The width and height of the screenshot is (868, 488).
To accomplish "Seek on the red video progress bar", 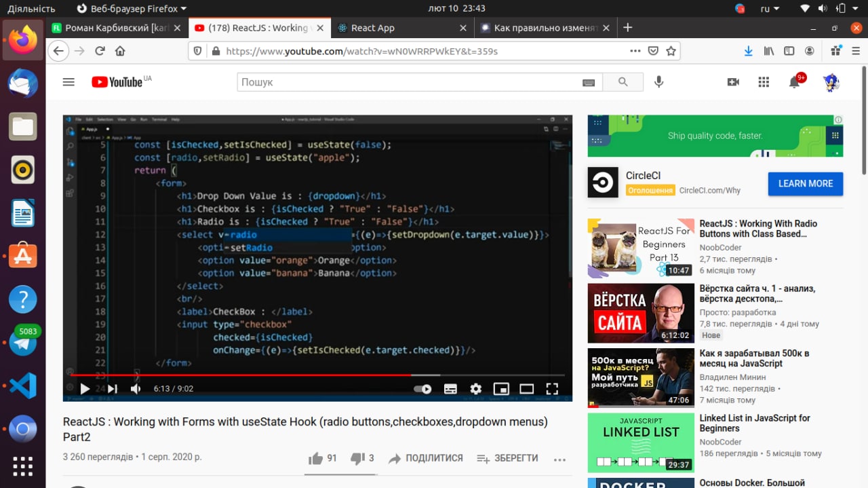I will click(271, 375).
